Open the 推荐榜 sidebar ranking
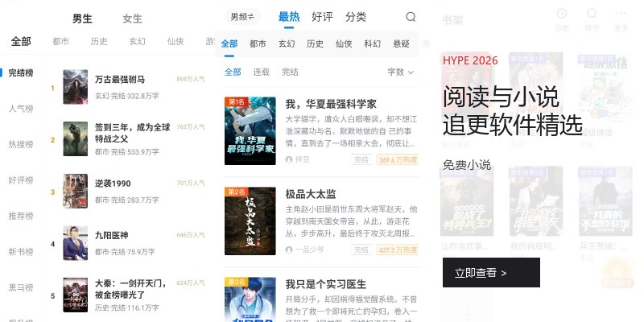Screen dimensions: 644x322 21,216
